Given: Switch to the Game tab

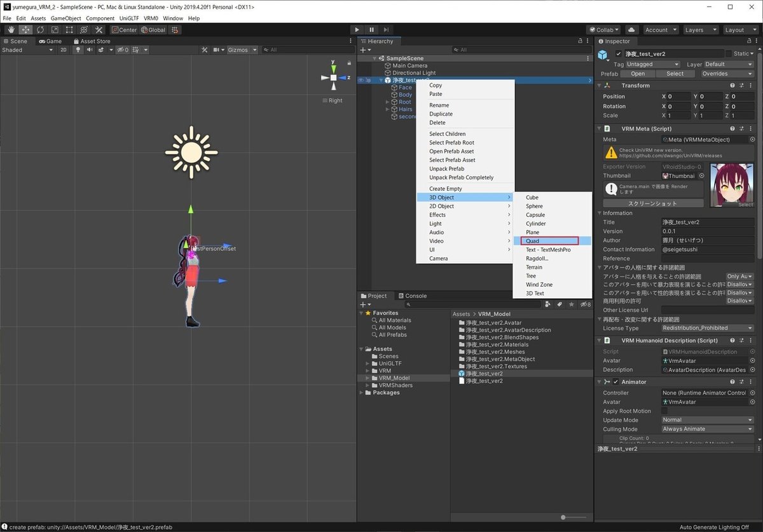Looking at the screenshot, I should (x=50, y=41).
